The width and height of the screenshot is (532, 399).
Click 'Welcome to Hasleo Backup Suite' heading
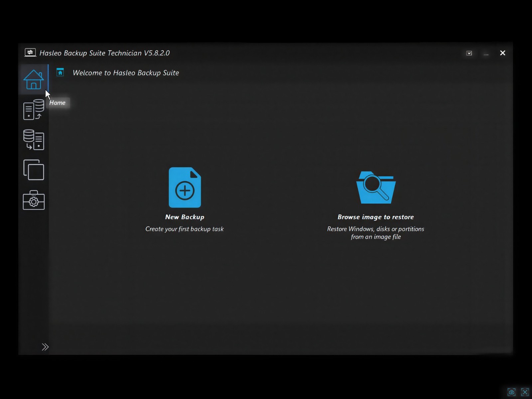[x=126, y=73]
